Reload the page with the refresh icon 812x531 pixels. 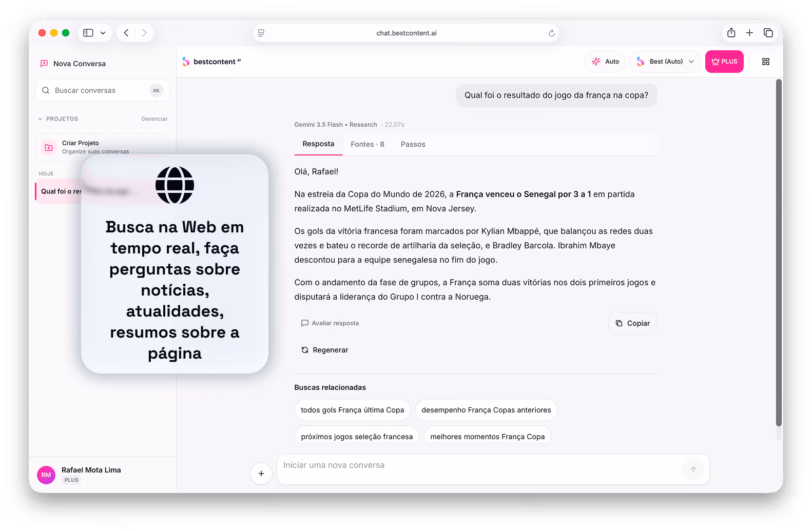coord(552,33)
